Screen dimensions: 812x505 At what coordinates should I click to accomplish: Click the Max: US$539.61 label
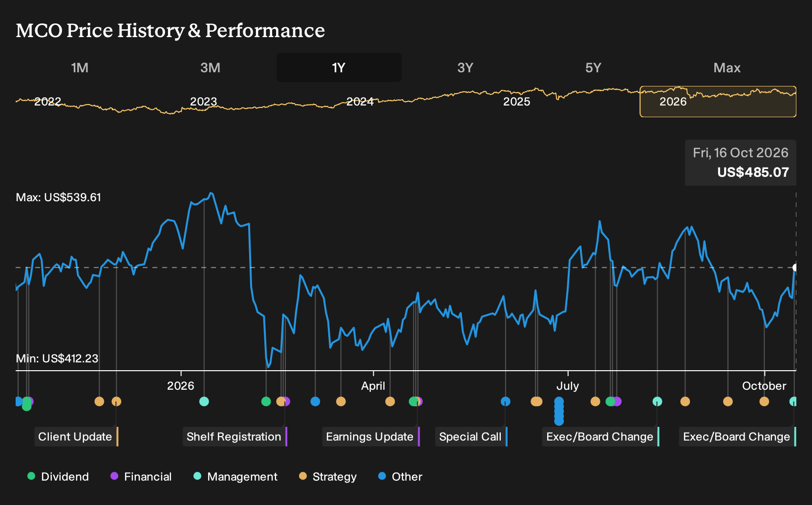[59, 197]
